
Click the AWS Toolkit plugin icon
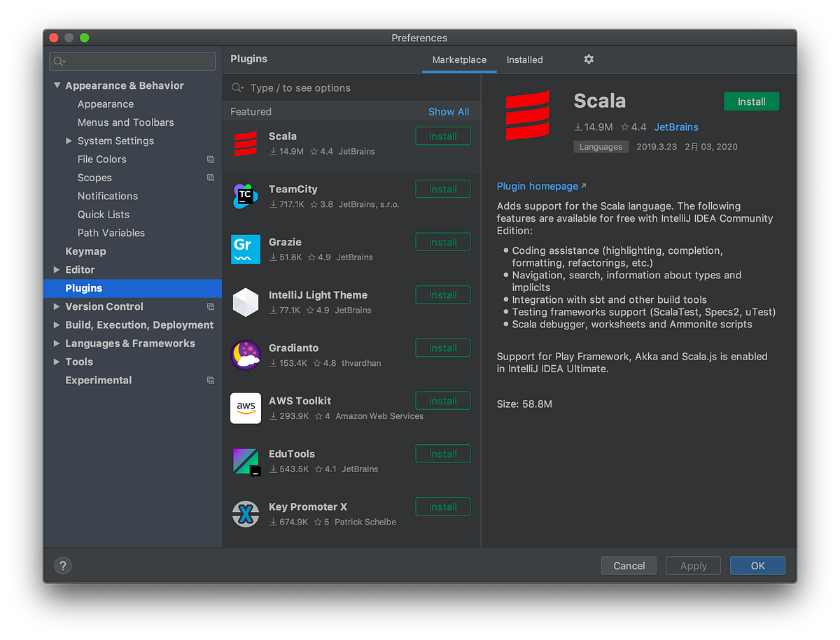[x=246, y=408]
